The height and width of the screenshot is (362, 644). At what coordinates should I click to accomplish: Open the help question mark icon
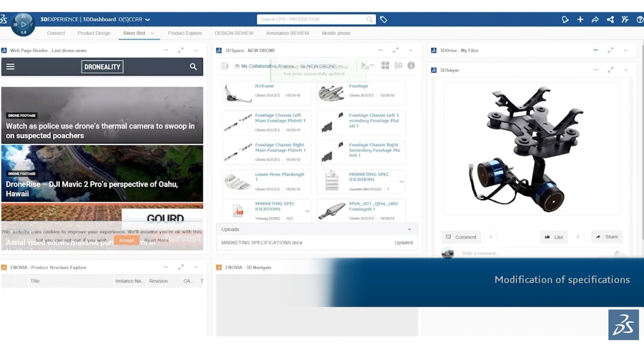(640, 20)
